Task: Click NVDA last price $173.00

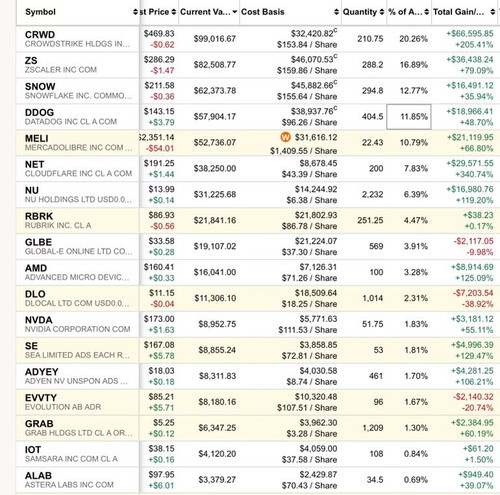Action: tap(159, 319)
